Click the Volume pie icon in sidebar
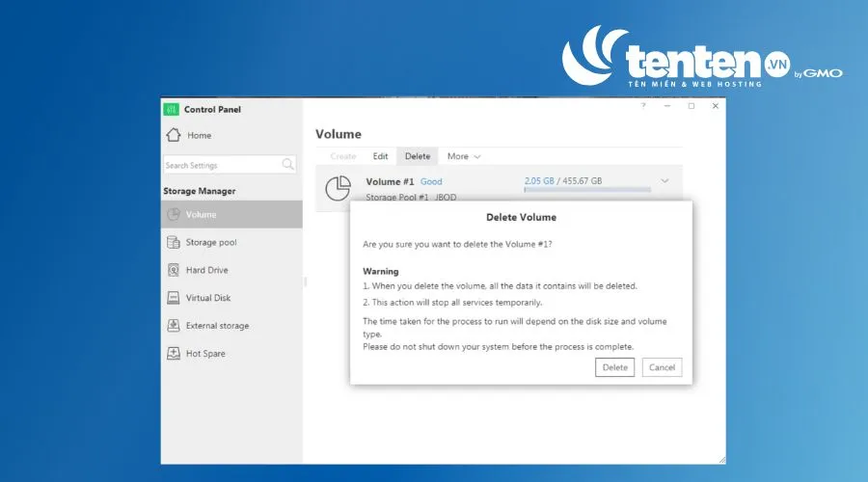The image size is (868, 482). click(174, 214)
